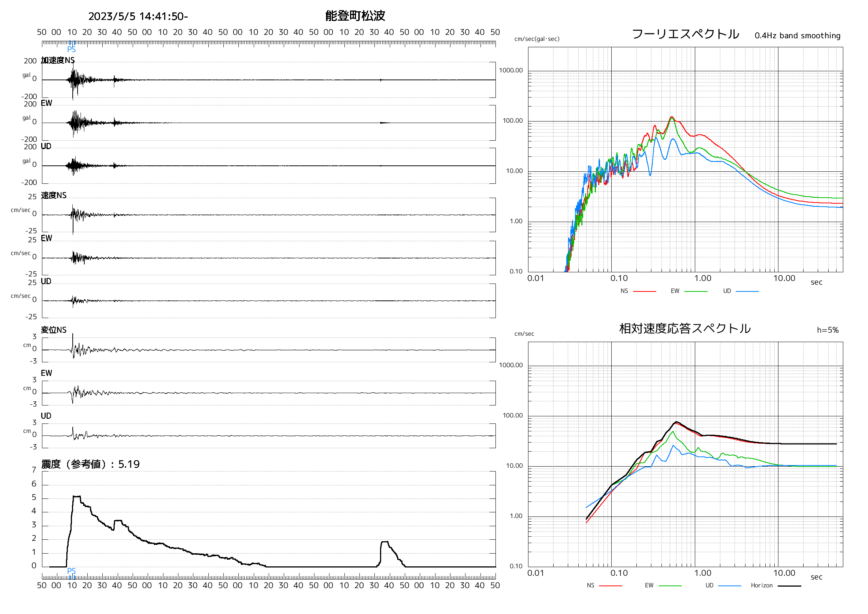Click the h=5% damping label
Viewport: 868px width, 614px height.
coord(828,330)
